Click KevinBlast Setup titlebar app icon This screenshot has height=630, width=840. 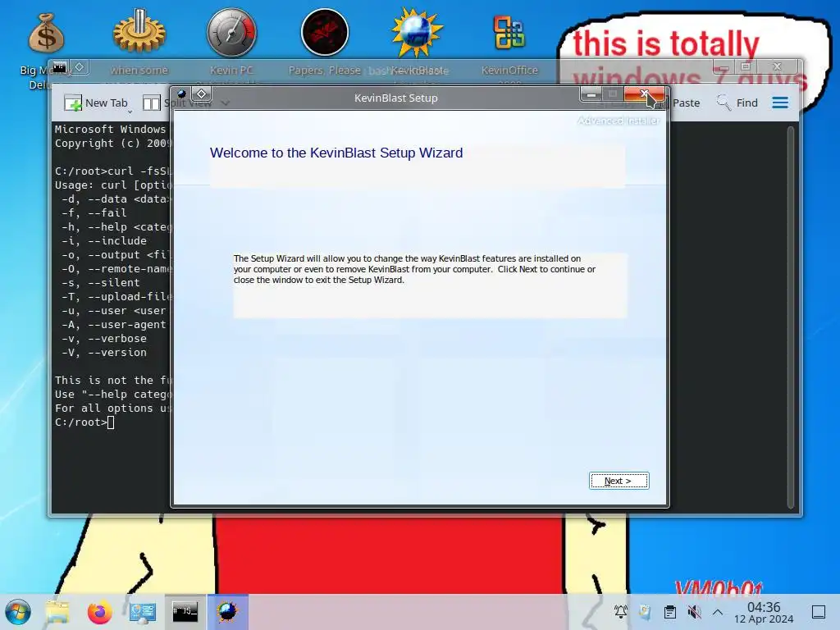pyautogui.click(x=181, y=94)
